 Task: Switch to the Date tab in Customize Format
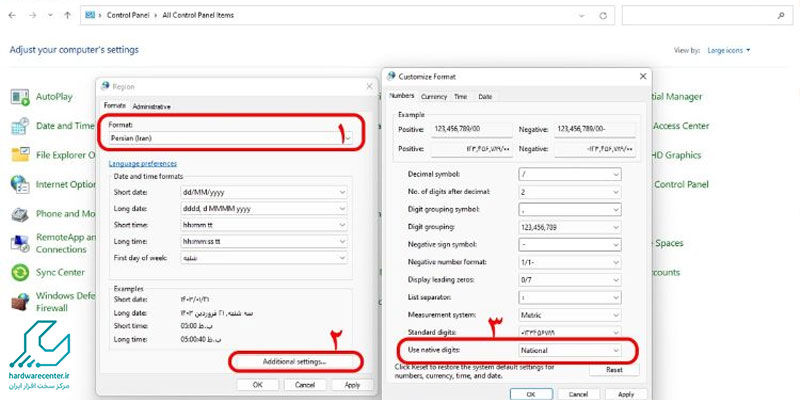[x=485, y=96]
